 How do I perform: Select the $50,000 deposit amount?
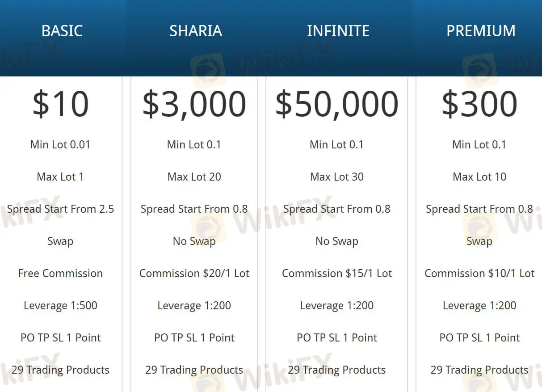pos(336,104)
